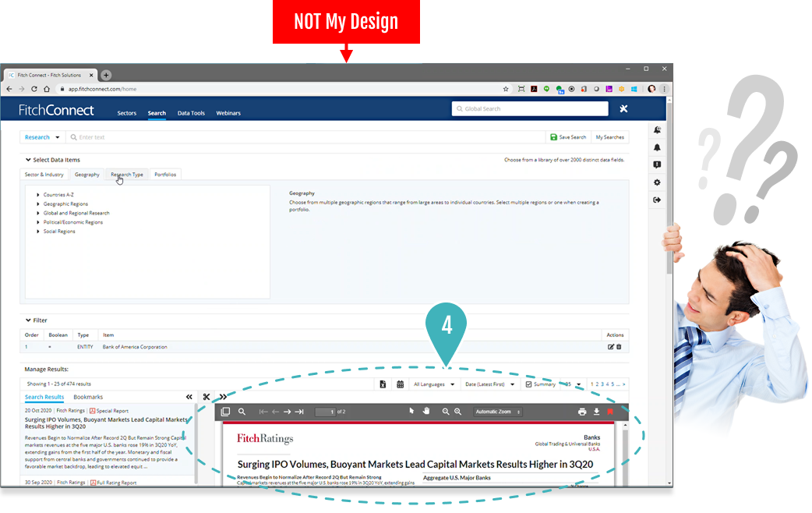Click the scissors clip icon
Viewport: 812px width, 513px height.
(x=207, y=397)
